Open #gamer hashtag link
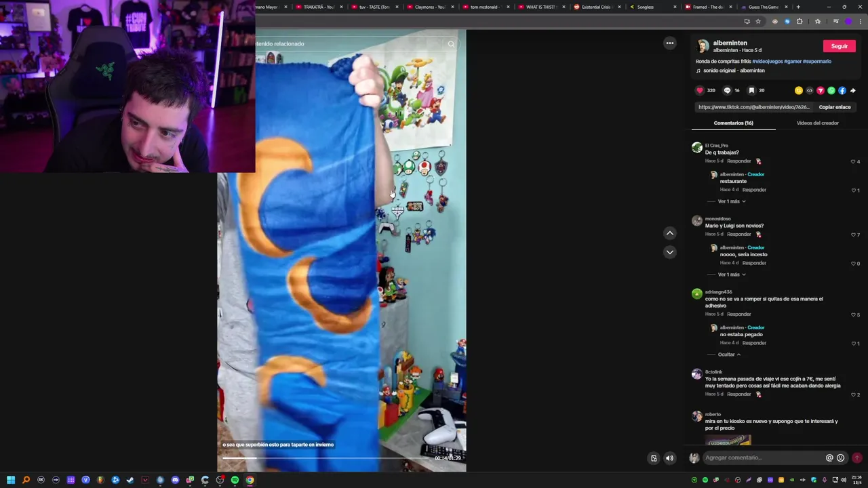Image resolution: width=868 pixels, height=488 pixels. click(x=793, y=62)
